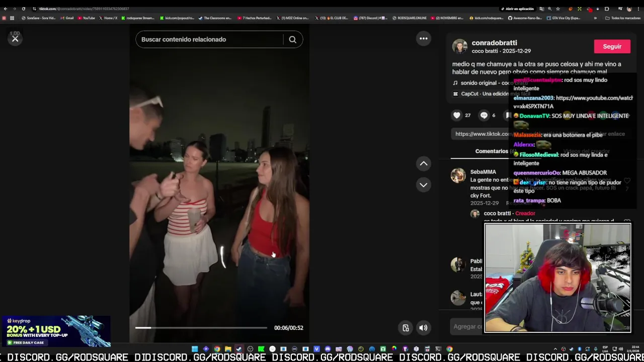Viewport: 644px width, 362px height.
Task: Go to next video with down arrow
Action: (424, 185)
